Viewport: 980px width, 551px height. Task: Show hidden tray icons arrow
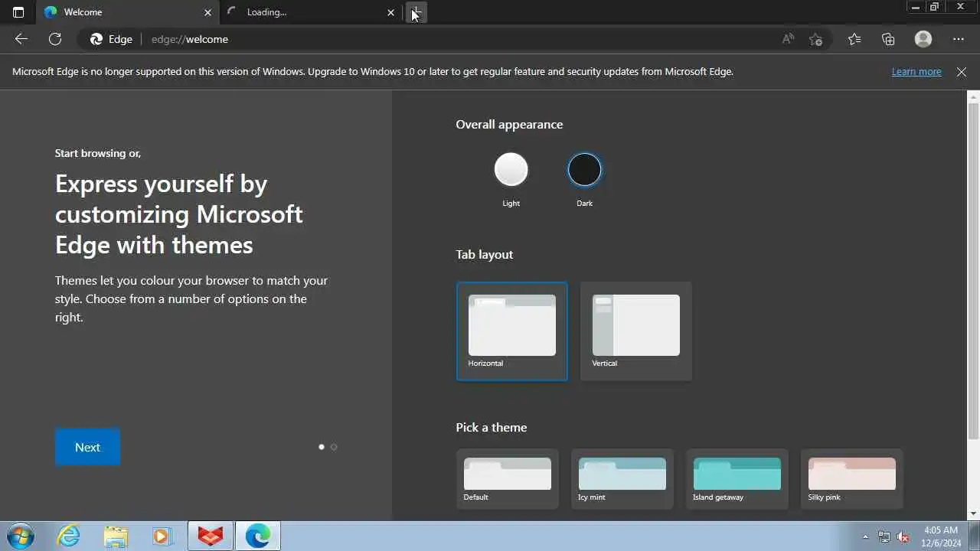click(x=865, y=537)
